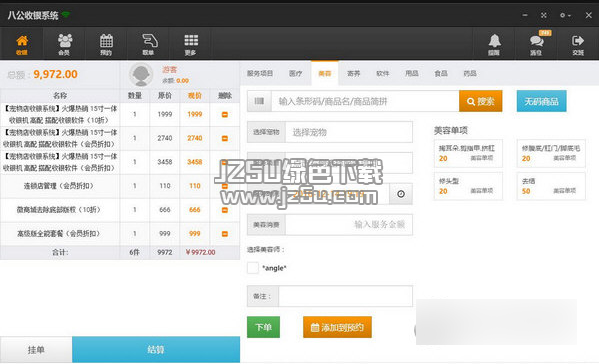Open the 更多 grid icon
The image size is (599, 364).
(191, 44)
